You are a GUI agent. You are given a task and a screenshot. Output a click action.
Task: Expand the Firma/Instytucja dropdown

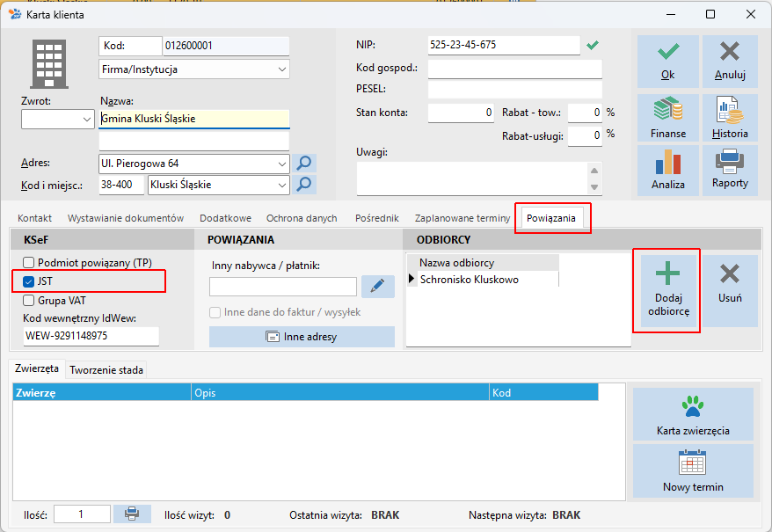(281, 69)
